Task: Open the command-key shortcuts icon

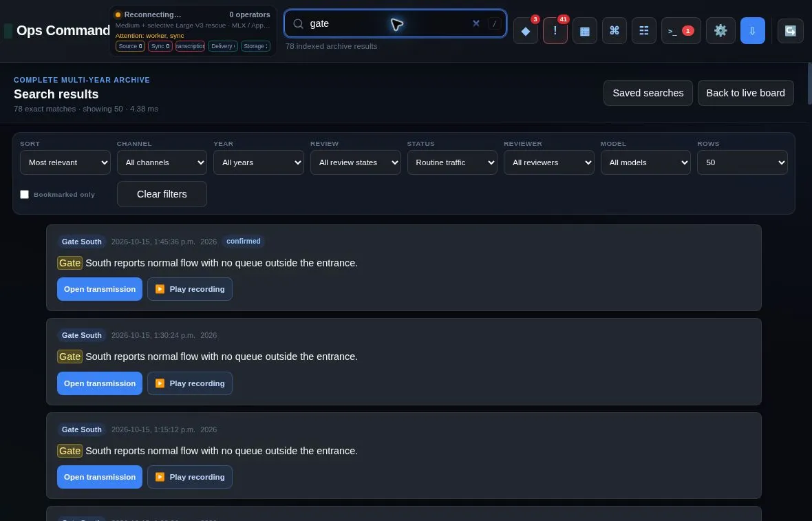Action: tap(615, 30)
